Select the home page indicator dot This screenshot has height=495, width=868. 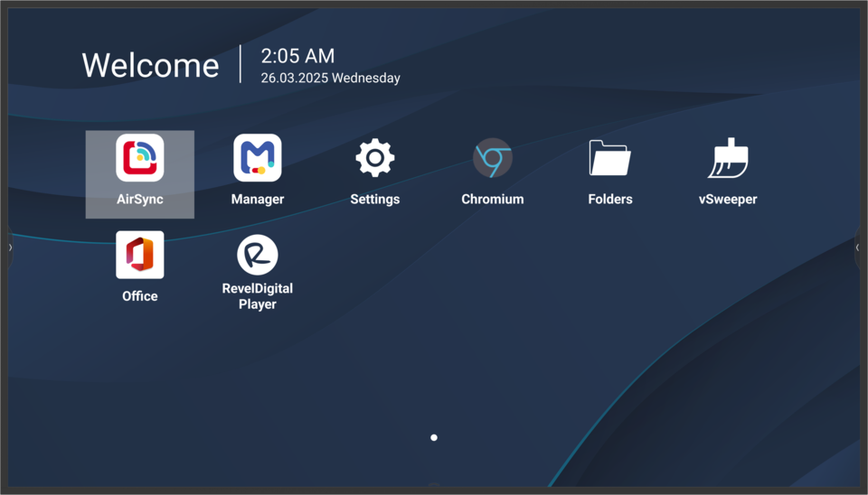(x=434, y=437)
